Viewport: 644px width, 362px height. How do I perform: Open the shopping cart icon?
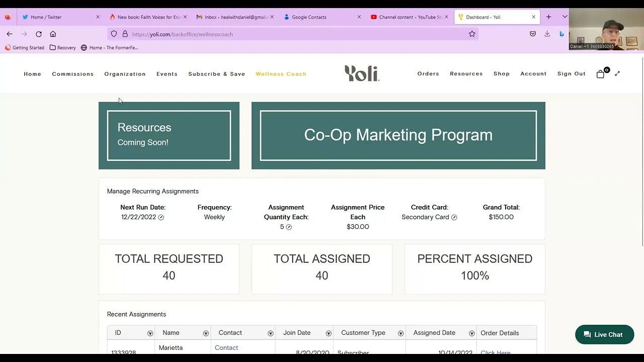tap(601, 73)
